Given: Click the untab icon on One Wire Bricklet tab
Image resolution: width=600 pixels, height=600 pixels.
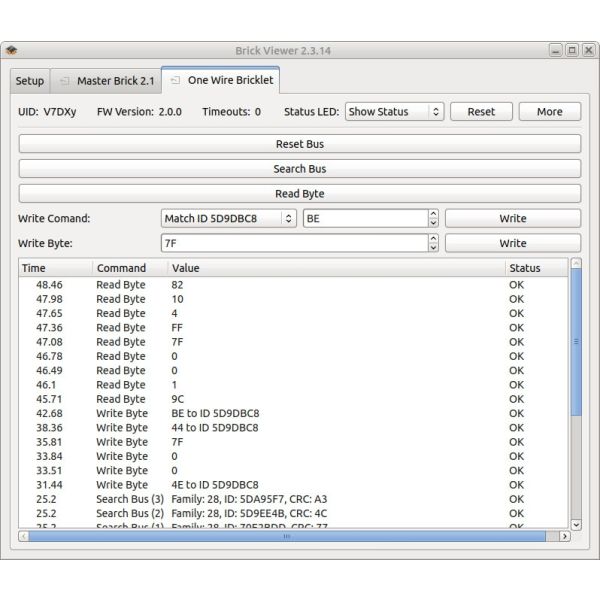Looking at the screenshot, I should coord(175,80).
